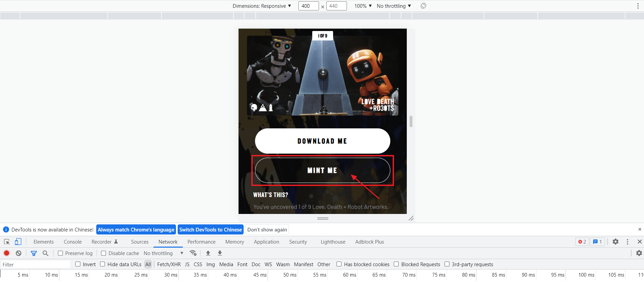Select the inspect element picker icon

pyautogui.click(x=7, y=242)
